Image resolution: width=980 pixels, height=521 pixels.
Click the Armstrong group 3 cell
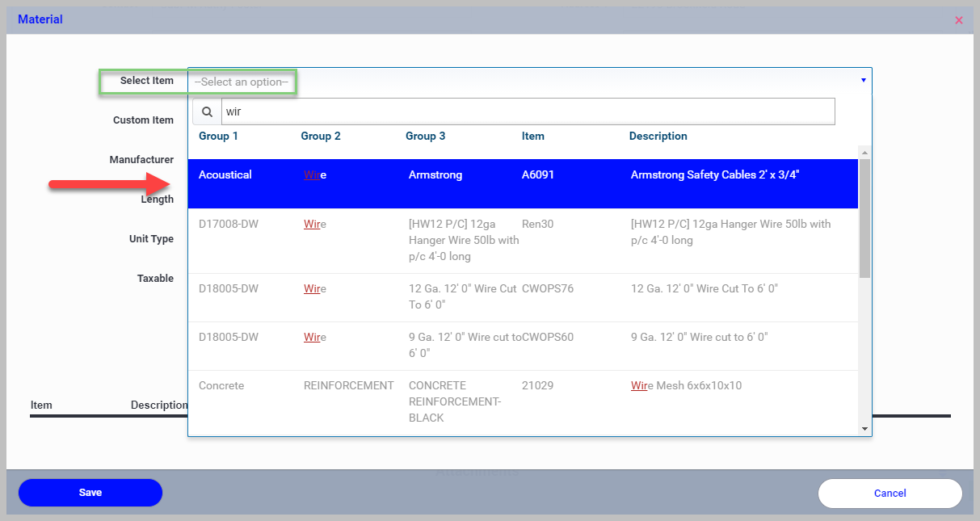click(435, 174)
